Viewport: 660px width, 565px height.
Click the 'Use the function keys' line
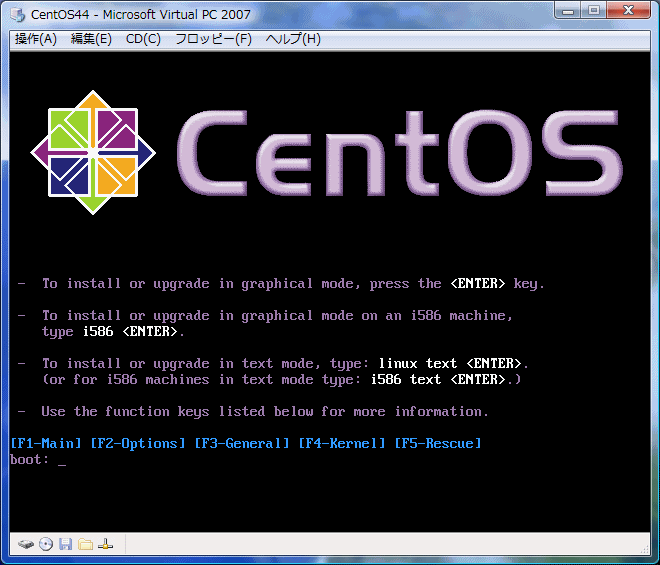point(265,411)
